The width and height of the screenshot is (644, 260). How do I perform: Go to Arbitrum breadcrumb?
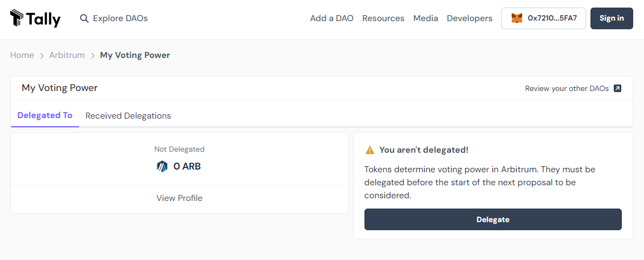pos(67,55)
